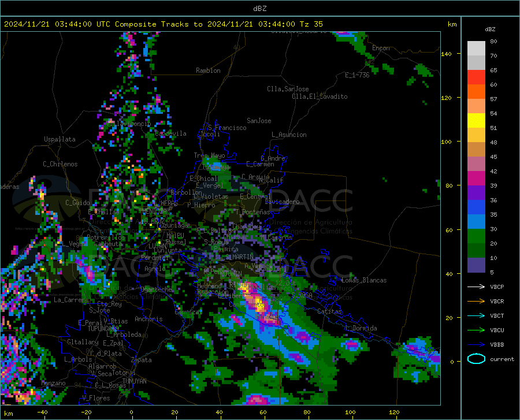This screenshot has height=420, width=520.
Task: Click the 'Potrerillos' place label
Action: [x=106, y=237]
